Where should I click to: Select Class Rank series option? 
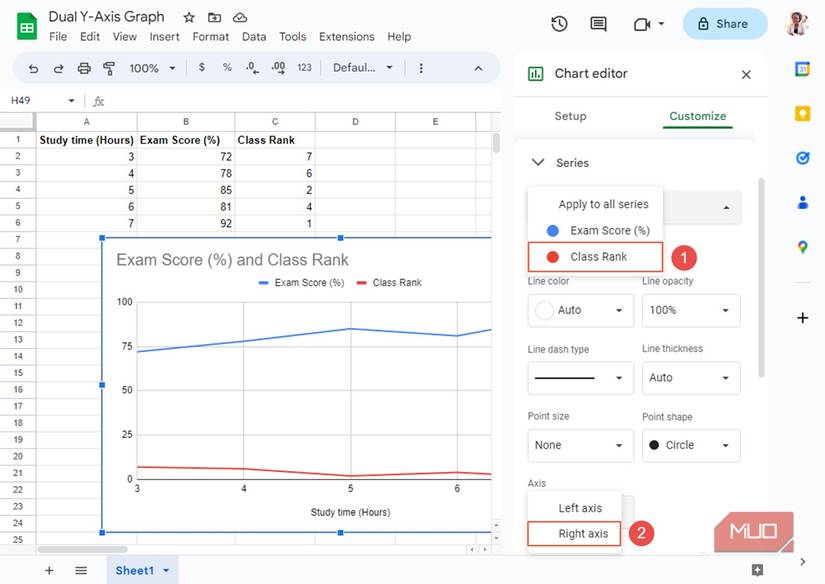coord(597,257)
